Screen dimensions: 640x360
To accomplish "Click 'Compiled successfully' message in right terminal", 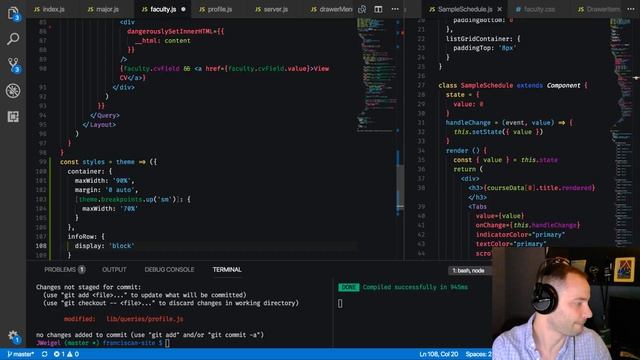I will pyautogui.click(x=415, y=287).
